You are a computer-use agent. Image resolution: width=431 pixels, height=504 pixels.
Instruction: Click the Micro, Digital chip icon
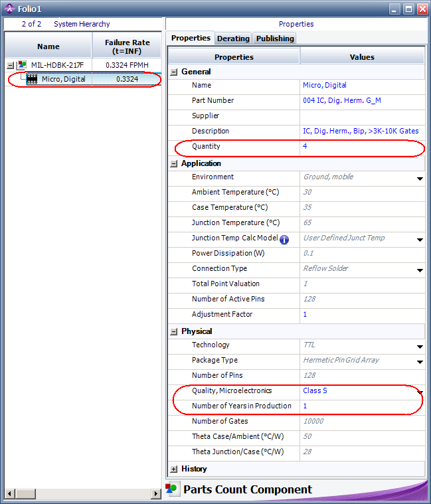pyautogui.click(x=31, y=80)
